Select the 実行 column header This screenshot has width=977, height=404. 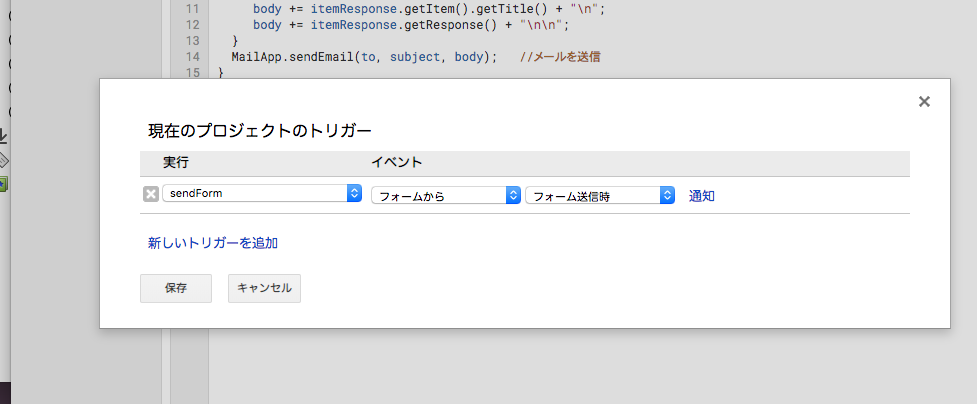(176, 163)
